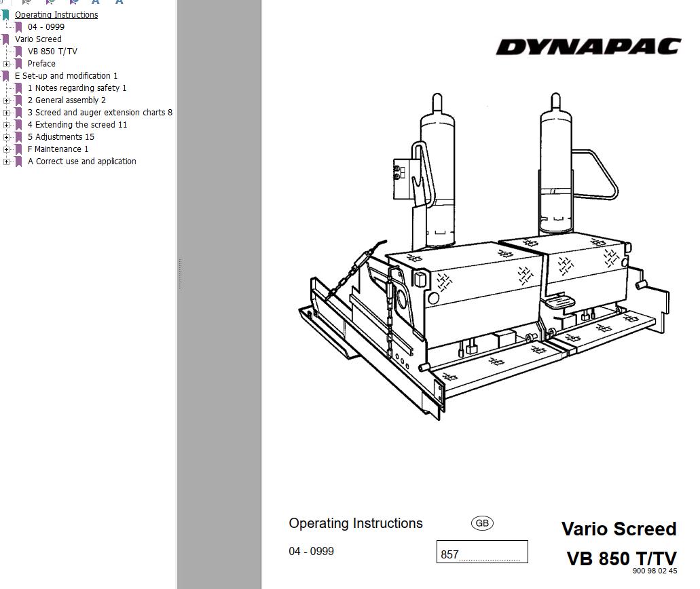Click the 'Operating Instructions' page heading
700x589 pixels.
point(355,523)
